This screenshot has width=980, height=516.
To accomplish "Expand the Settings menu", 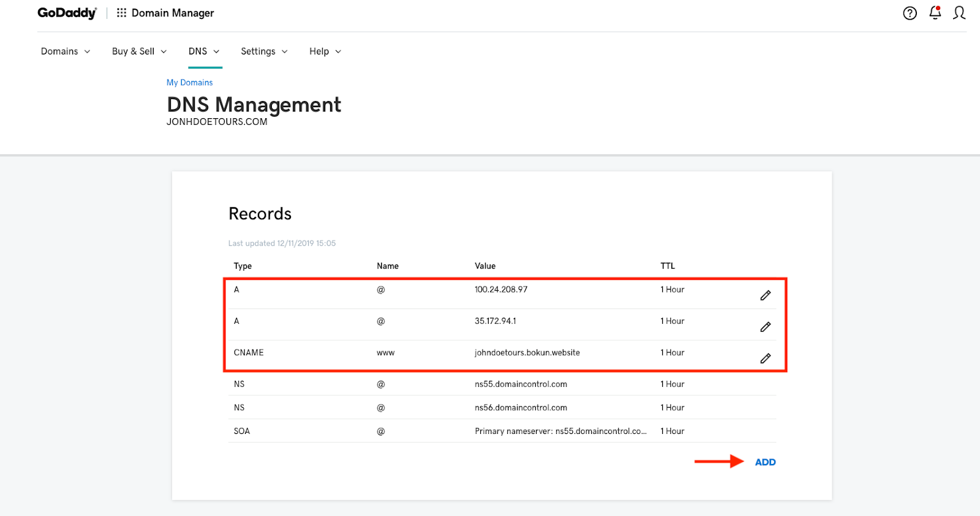I will (x=264, y=51).
